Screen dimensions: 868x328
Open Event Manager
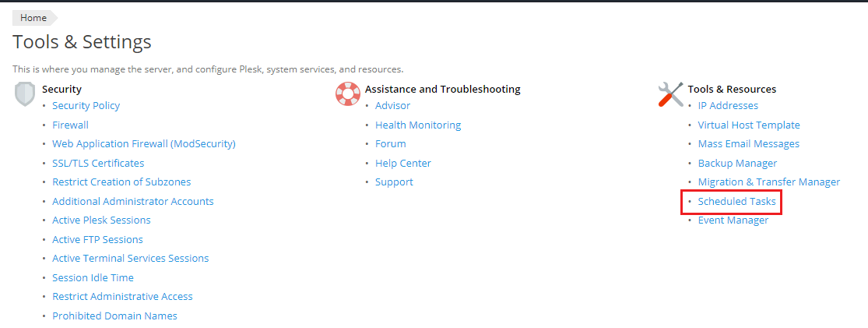pos(733,220)
